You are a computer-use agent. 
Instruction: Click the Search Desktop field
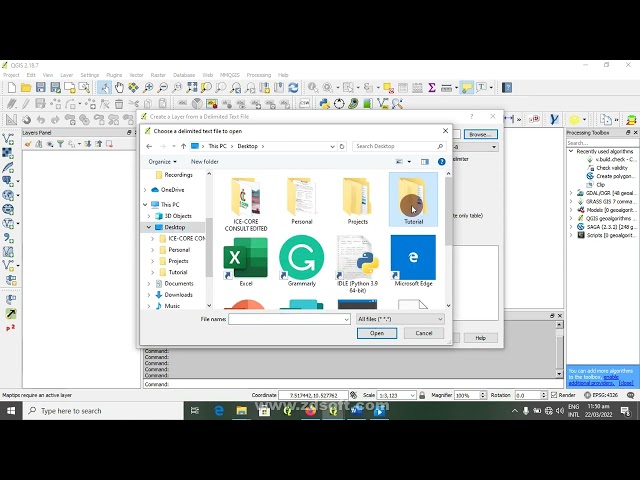click(x=399, y=146)
